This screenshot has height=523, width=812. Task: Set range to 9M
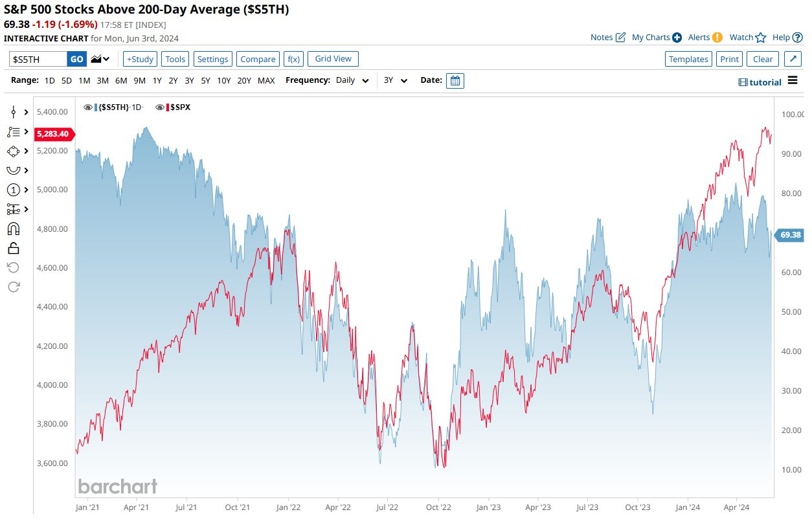point(139,81)
